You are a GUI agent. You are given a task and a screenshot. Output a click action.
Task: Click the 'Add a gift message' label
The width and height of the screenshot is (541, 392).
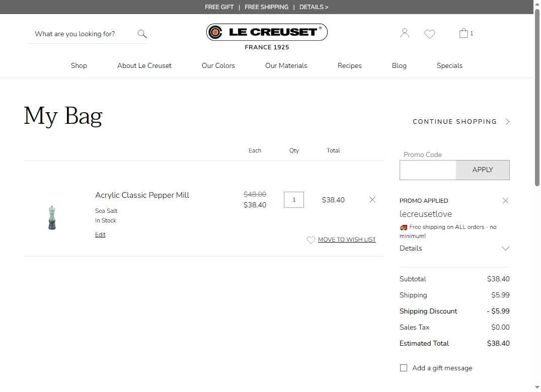(442, 368)
